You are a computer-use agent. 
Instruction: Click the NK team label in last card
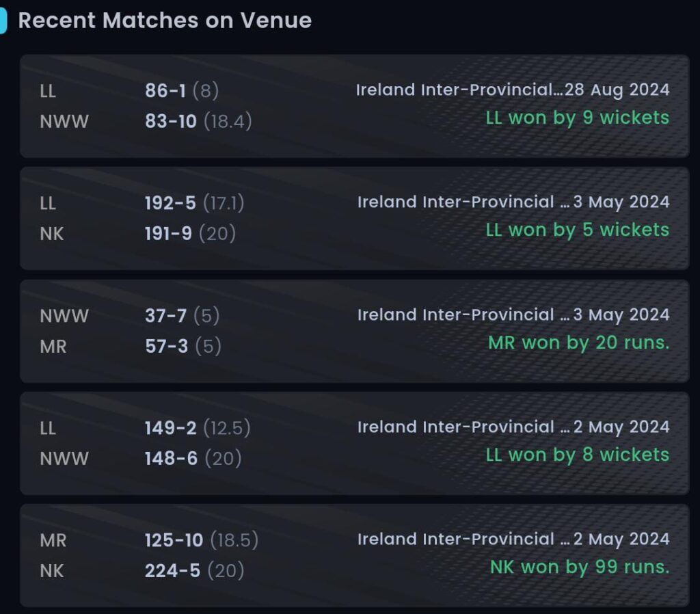click(x=52, y=571)
